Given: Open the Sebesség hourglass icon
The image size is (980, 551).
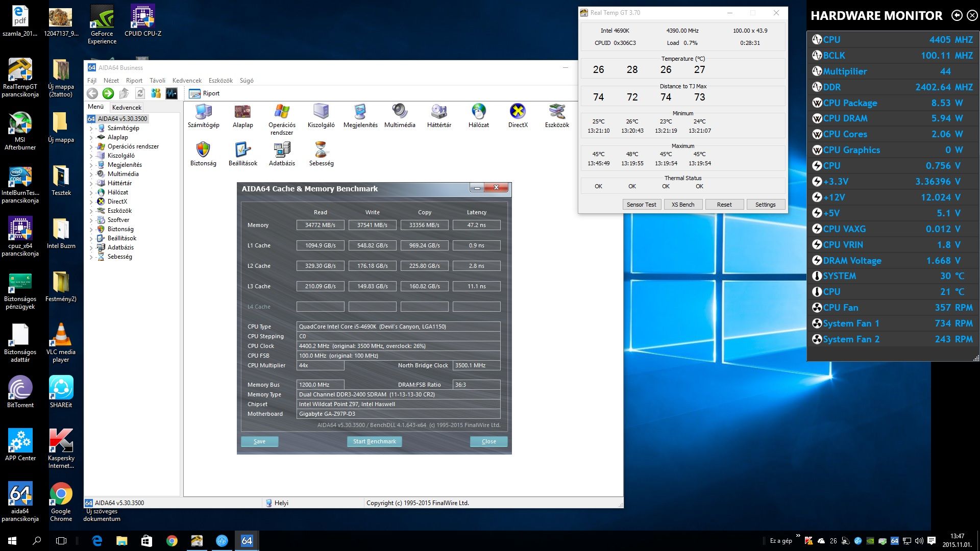Looking at the screenshot, I should [x=321, y=155].
